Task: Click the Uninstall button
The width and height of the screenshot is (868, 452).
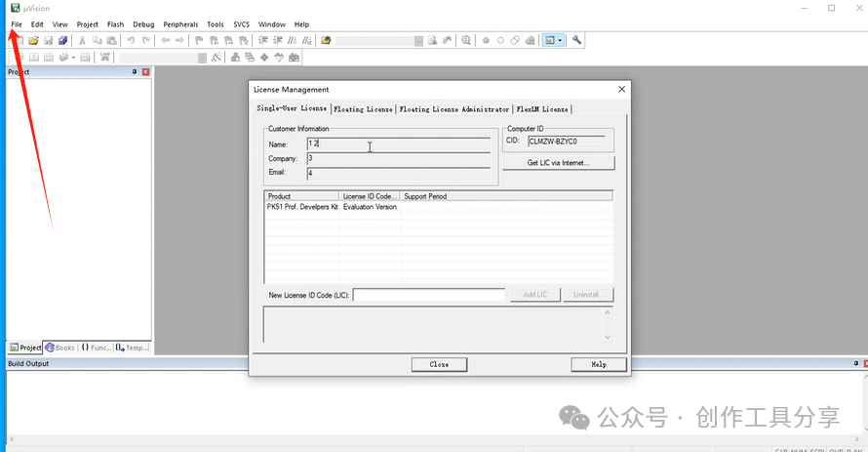Action: [x=588, y=295]
